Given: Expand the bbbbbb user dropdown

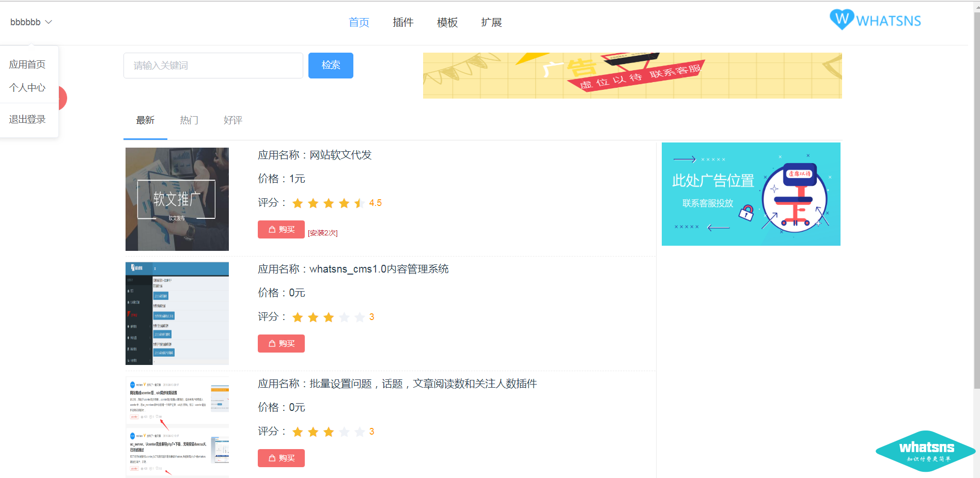Looking at the screenshot, I should 31,22.
